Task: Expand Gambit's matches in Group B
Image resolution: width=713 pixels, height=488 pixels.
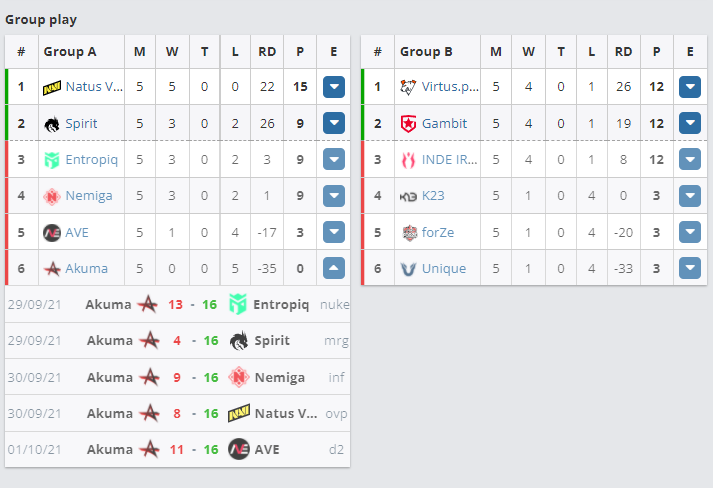Action: point(690,123)
